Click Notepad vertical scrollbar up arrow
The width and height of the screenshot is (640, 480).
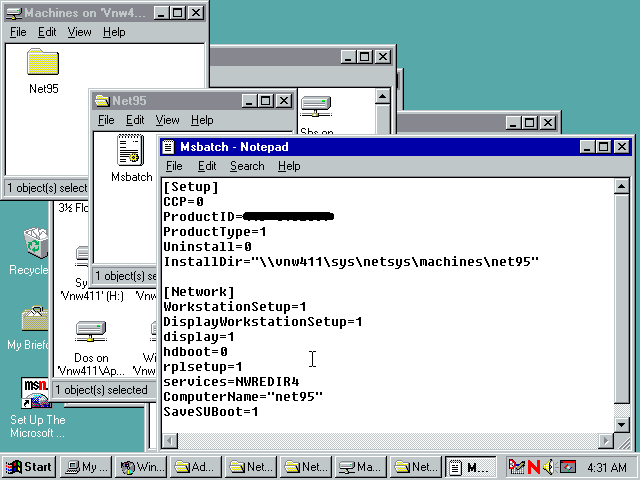(622, 187)
